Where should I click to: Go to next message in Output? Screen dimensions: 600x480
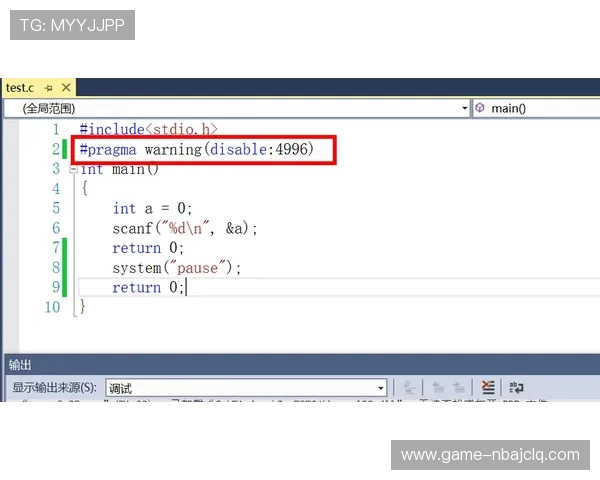tap(459, 388)
